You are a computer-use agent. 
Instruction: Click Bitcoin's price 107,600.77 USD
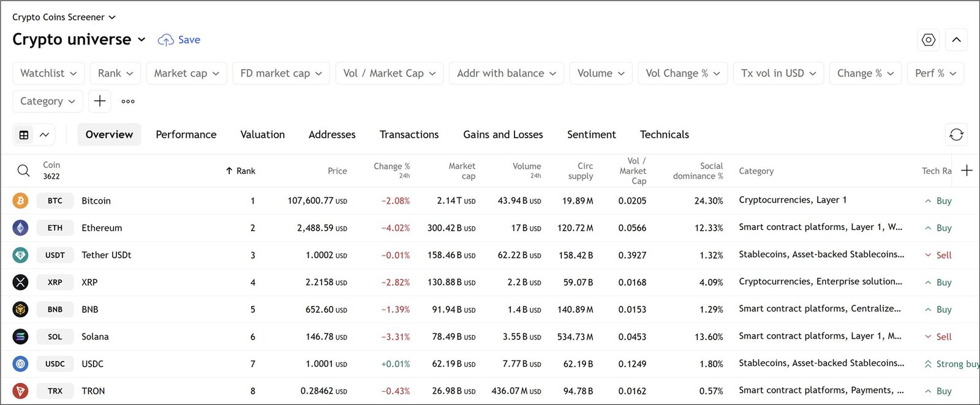click(317, 201)
